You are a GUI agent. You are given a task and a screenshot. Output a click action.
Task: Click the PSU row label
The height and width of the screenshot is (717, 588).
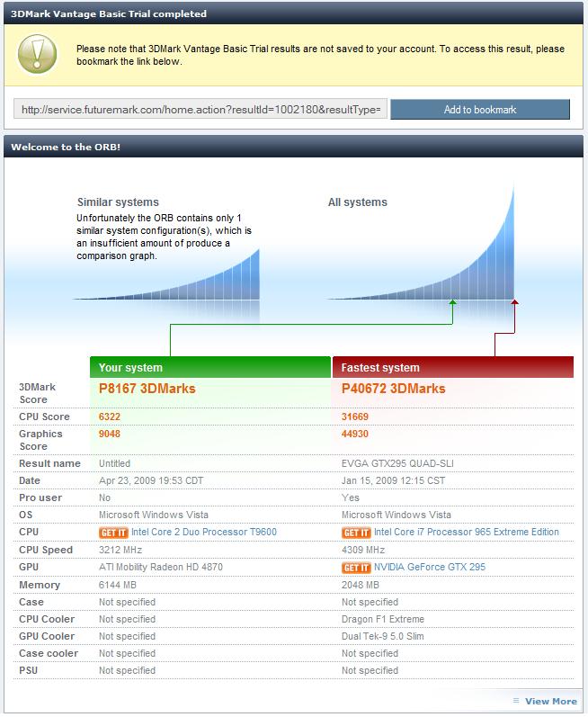coord(29,670)
